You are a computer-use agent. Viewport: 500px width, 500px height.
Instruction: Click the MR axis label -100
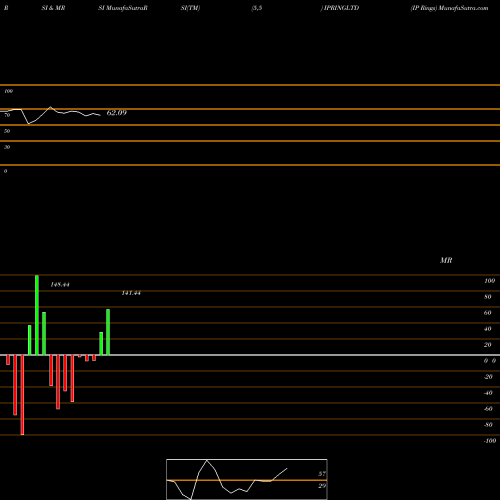click(x=490, y=441)
